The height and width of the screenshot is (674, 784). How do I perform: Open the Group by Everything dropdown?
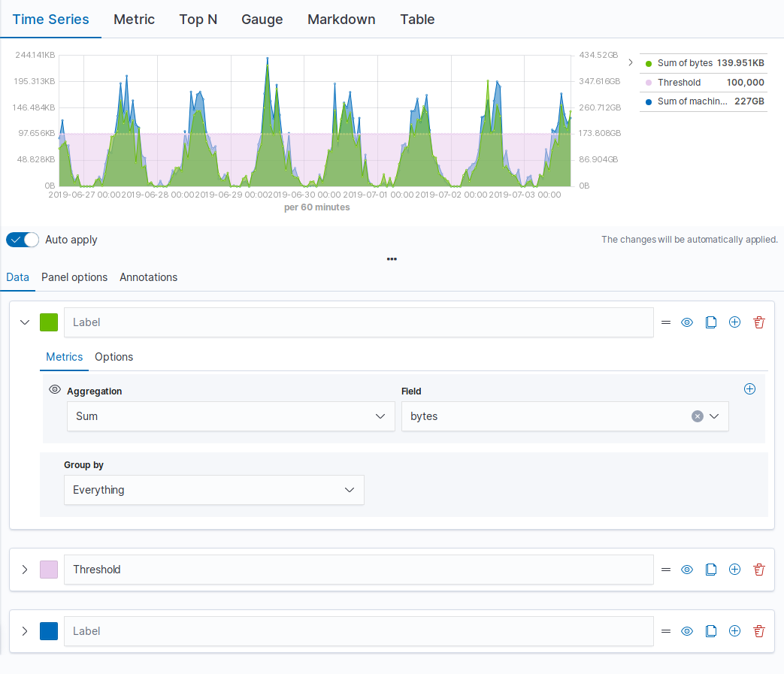(x=213, y=489)
